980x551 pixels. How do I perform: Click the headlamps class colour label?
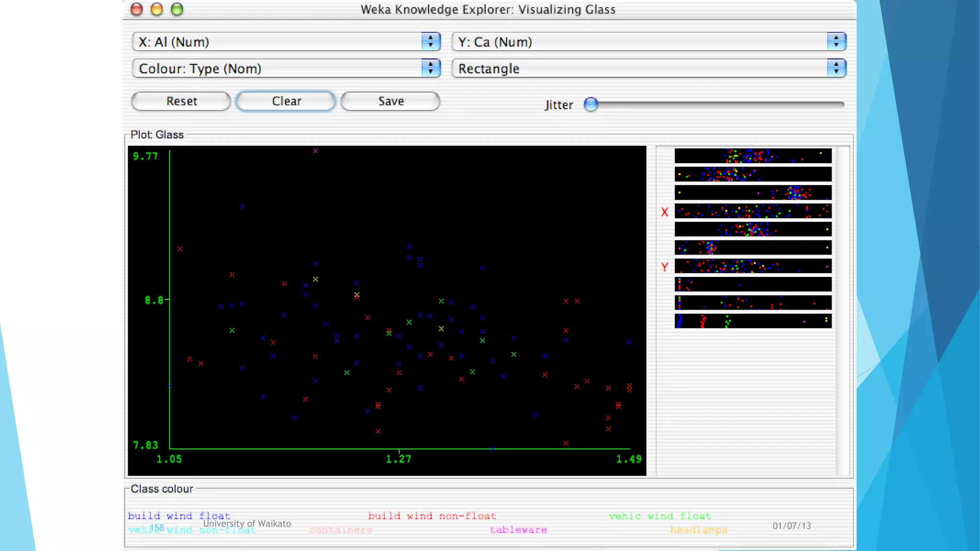(x=699, y=530)
